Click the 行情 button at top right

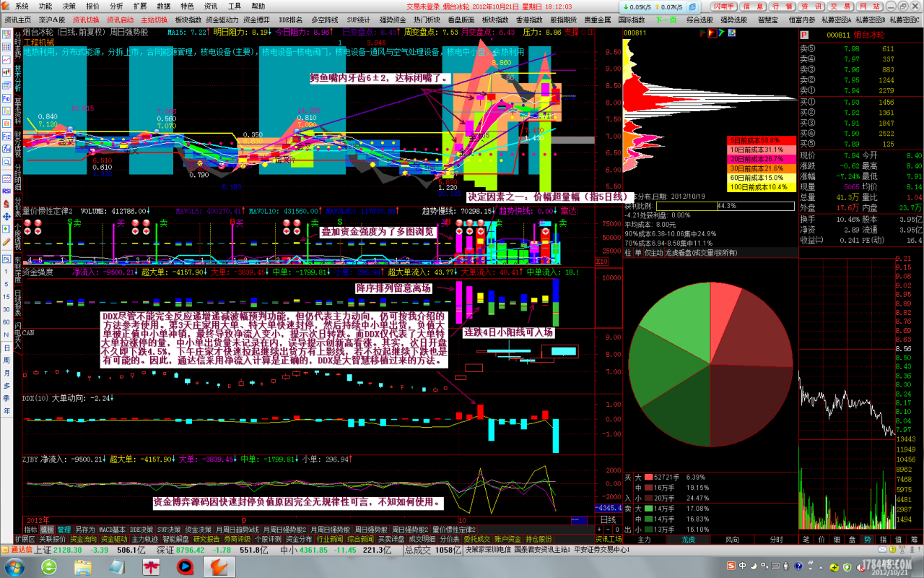[782, 6]
